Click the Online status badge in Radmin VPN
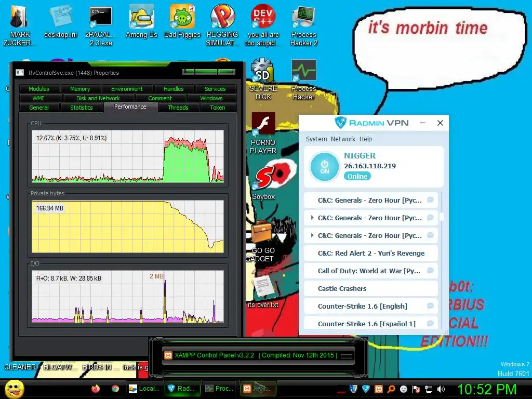The height and width of the screenshot is (399, 532). (357, 177)
